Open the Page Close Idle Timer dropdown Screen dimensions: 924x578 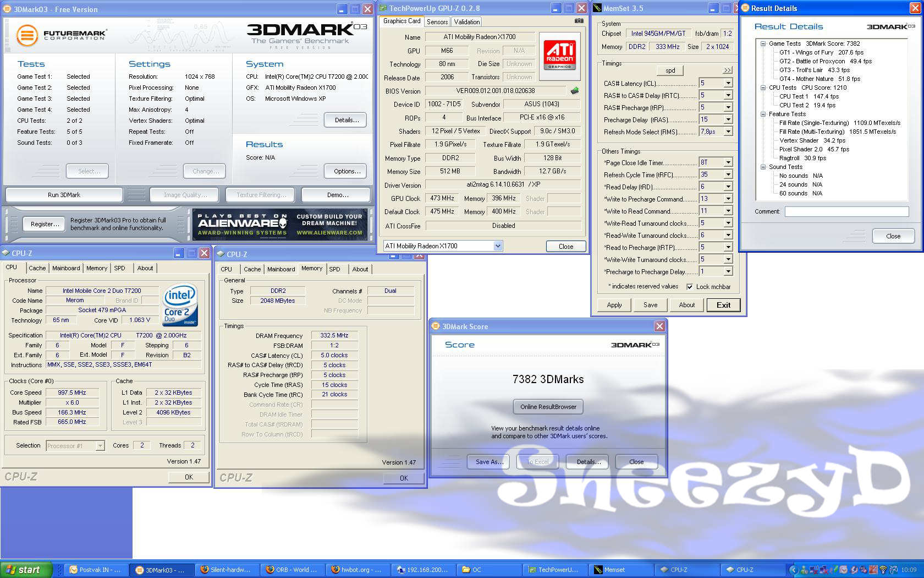728,162
